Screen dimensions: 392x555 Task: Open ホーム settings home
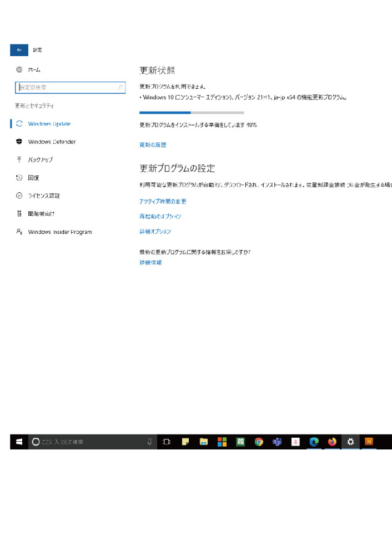click(28, 70)
